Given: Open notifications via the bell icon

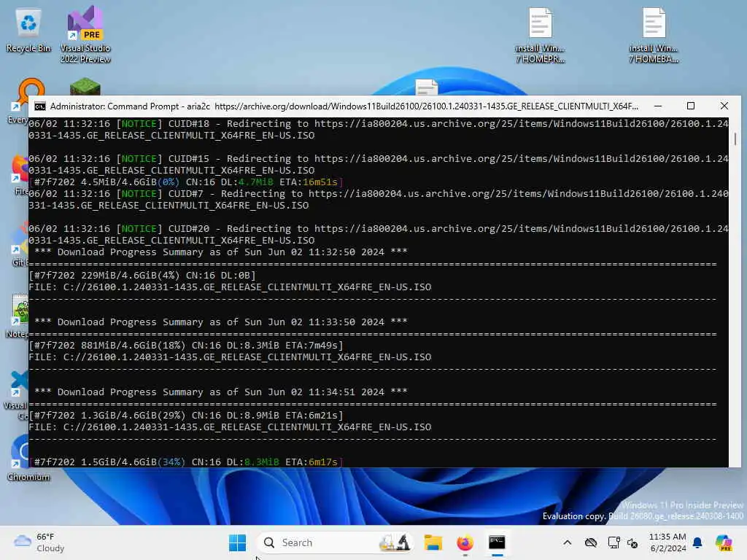Looking at the screenshot, I should [x=697, y=542].
